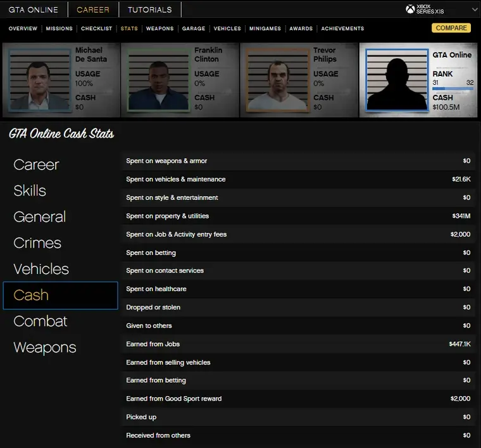Expand the platform selector dropdown arrow
The image size is (481, 448).
pyautogui.click(x=475, y=9)
